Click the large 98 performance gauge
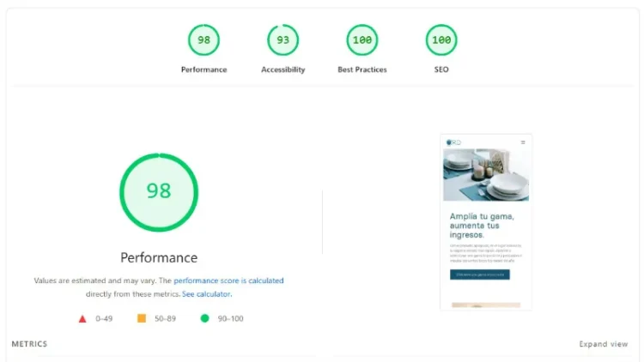The height and width of the screenshot is (362, 644). (159, 192)
